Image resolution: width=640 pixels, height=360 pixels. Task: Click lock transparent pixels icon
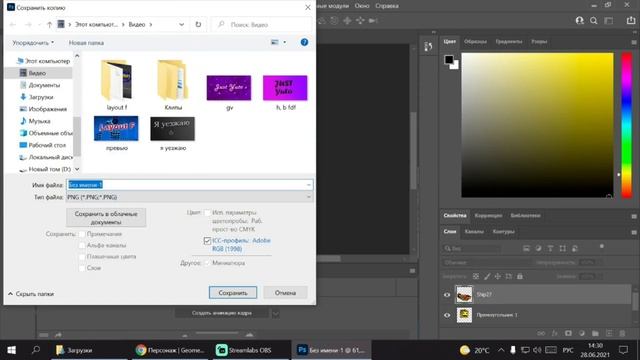[476, 276]
